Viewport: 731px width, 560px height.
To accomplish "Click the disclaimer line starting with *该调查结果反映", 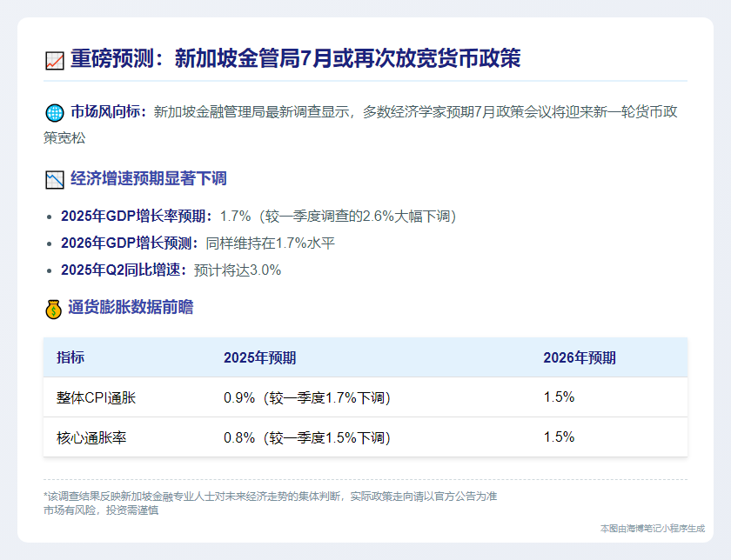I will [x=271, y=497].
